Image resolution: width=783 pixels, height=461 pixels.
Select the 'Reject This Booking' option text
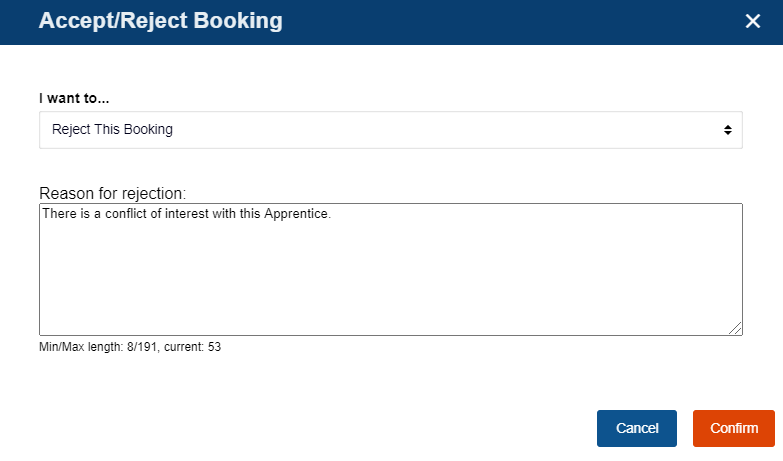tap(112, 130)
